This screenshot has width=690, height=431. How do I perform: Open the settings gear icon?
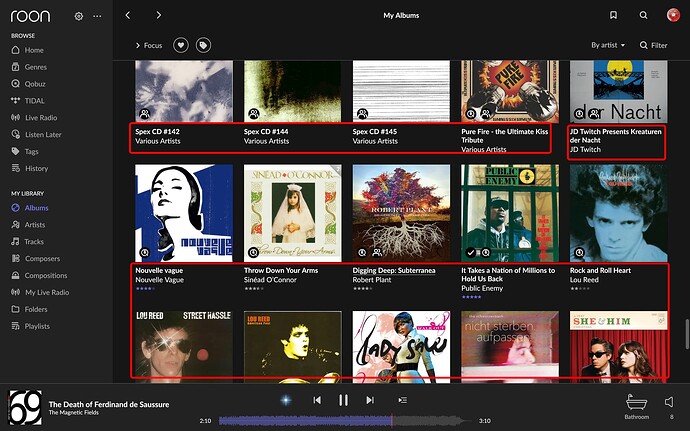point(79,16)
